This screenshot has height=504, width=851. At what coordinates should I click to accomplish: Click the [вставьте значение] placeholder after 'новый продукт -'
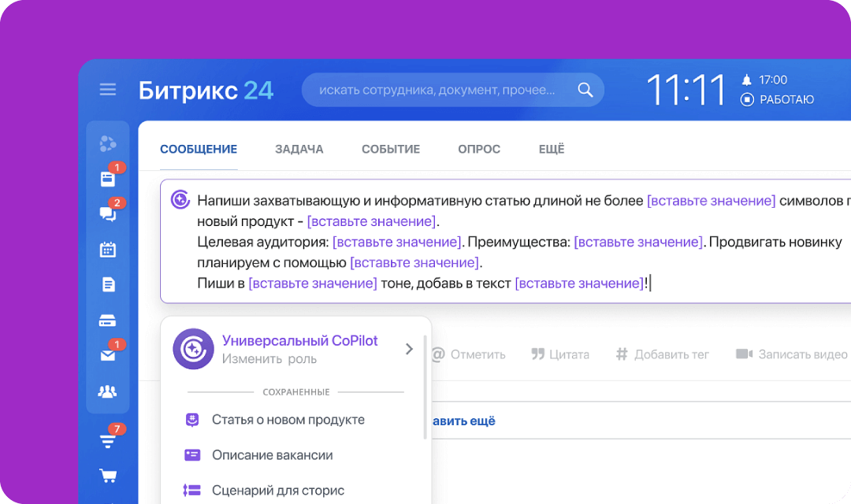[371, 221]
